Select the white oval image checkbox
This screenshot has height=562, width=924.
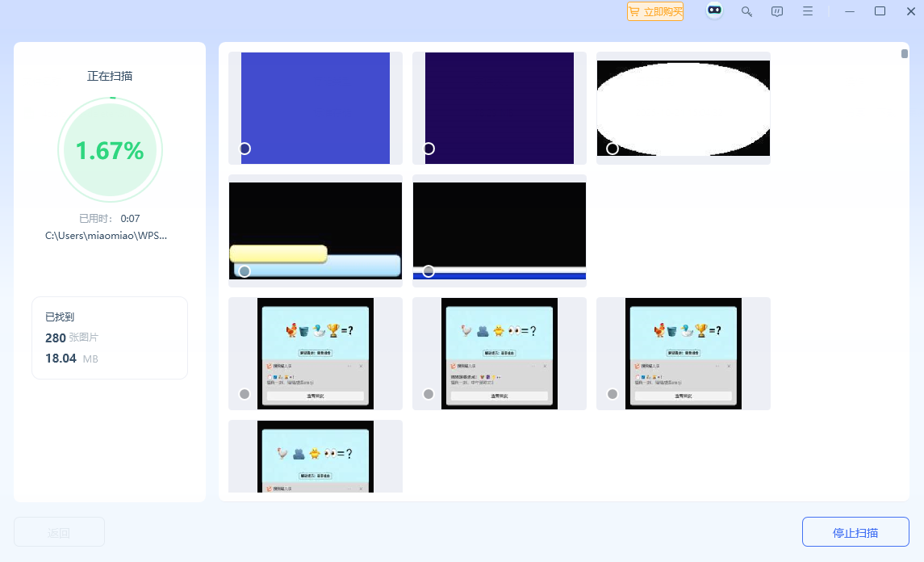613,149
